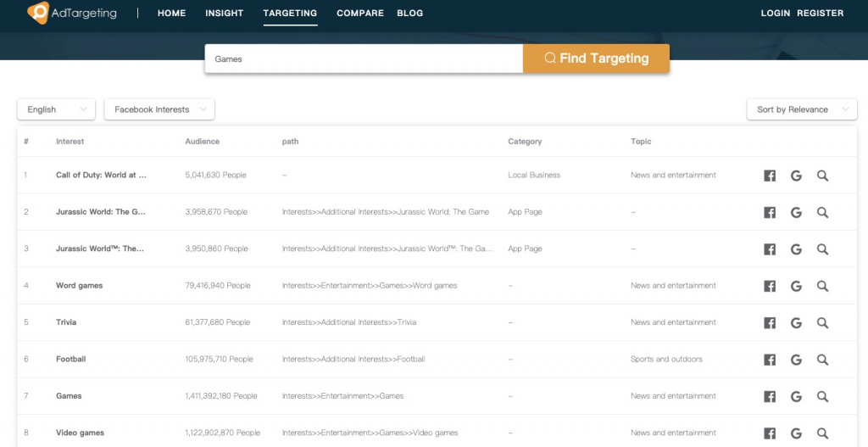Click search icon in Word games row
Screen dimensions: 868x447
point(822,286)
